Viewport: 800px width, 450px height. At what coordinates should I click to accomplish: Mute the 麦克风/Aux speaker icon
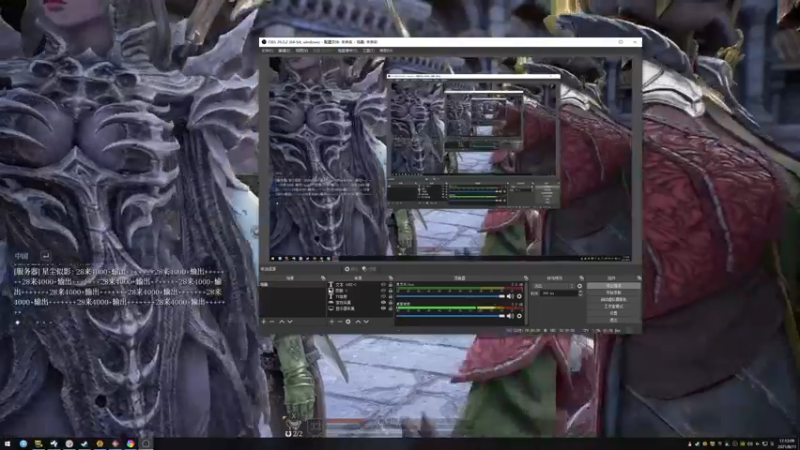tap(510, 296)
